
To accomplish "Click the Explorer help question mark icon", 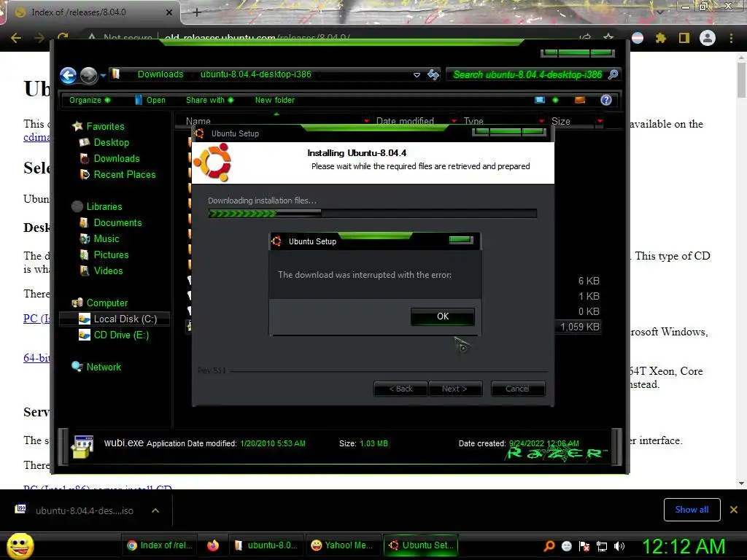I will (x=606, y=100).
